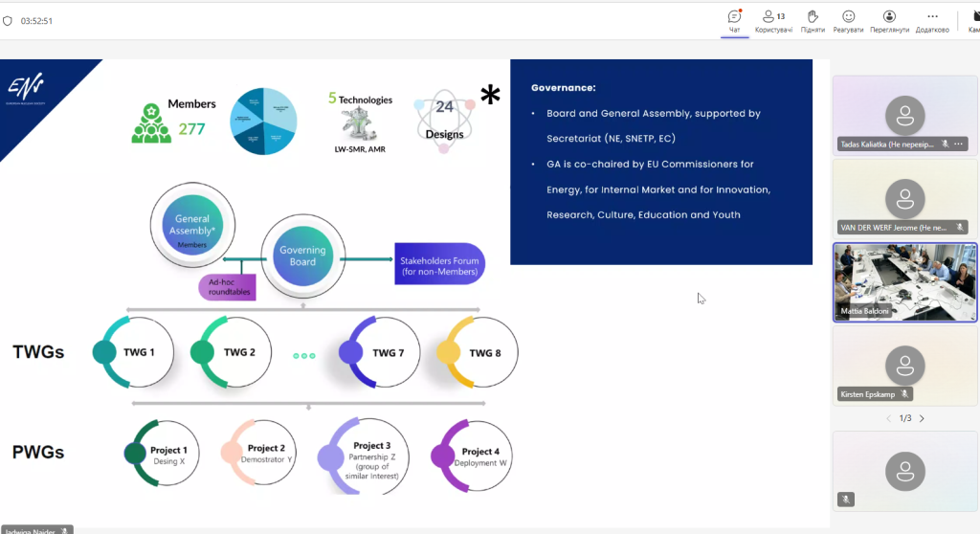Click the Ad-hoc roundtables box in the slide
Viewport: 980px width, 534px height.
228,288
